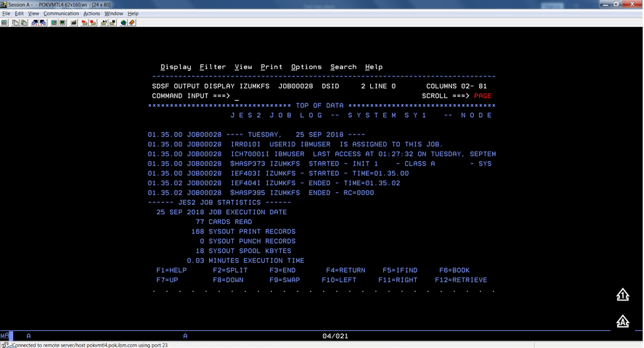Click the Receive File from Host icon

pyautogui.click(x=43, y=22)
